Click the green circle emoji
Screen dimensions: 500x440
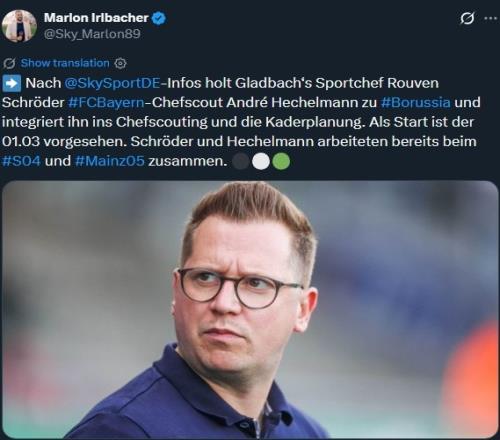(x=281, y=162)
